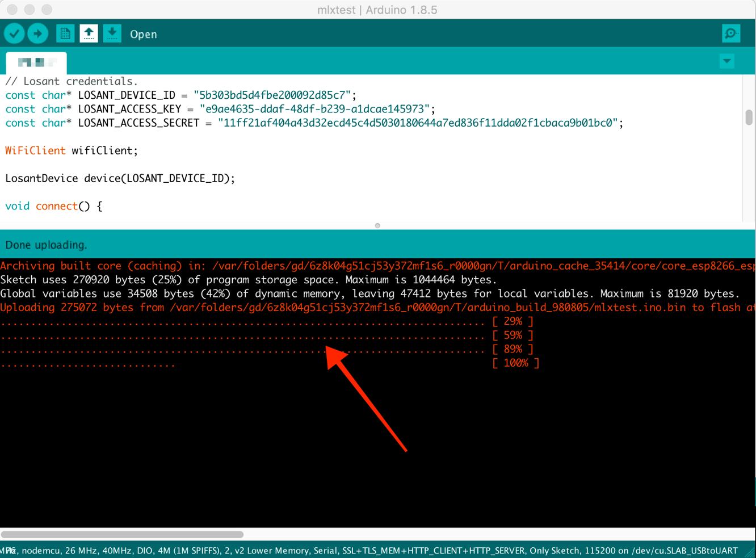Verify the sketch with the checkmark icon
Image resolution: width=756 pixels, height=558 pixels.
click(x=14, y=33)
